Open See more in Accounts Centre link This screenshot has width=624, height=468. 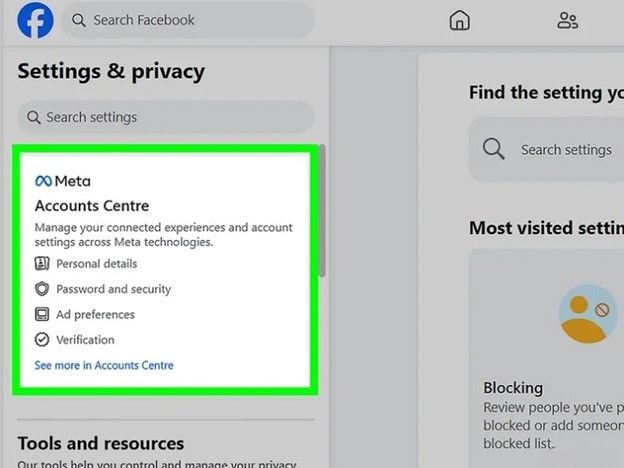click(x=104, y=366)
